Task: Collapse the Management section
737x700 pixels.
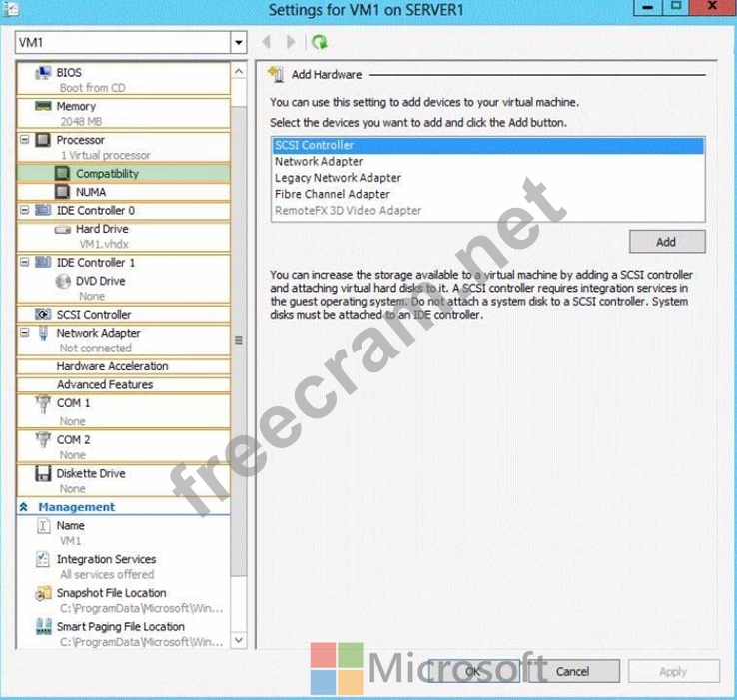Action: pos(24,507)
